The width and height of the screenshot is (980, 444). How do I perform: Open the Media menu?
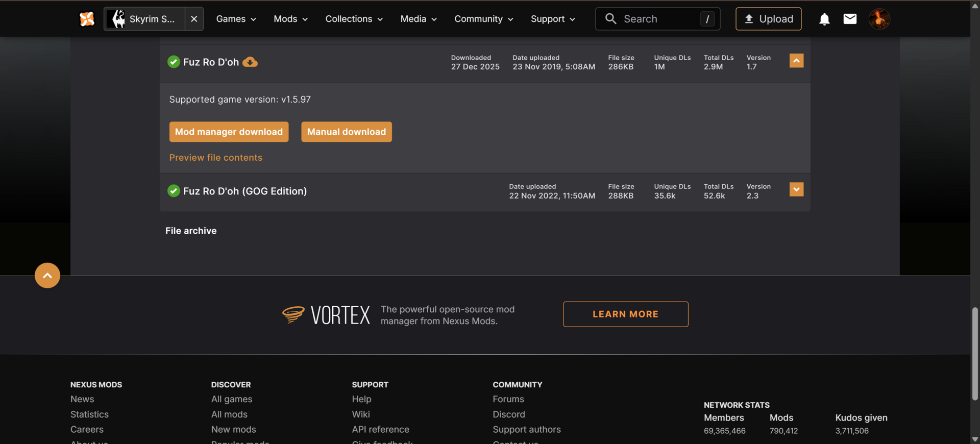click(419, 19)
